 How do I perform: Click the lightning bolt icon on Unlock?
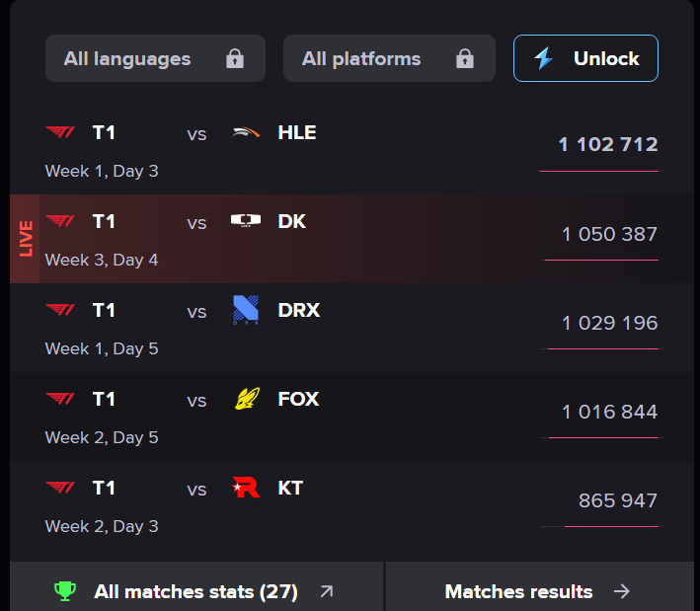[x=544, y=59]
